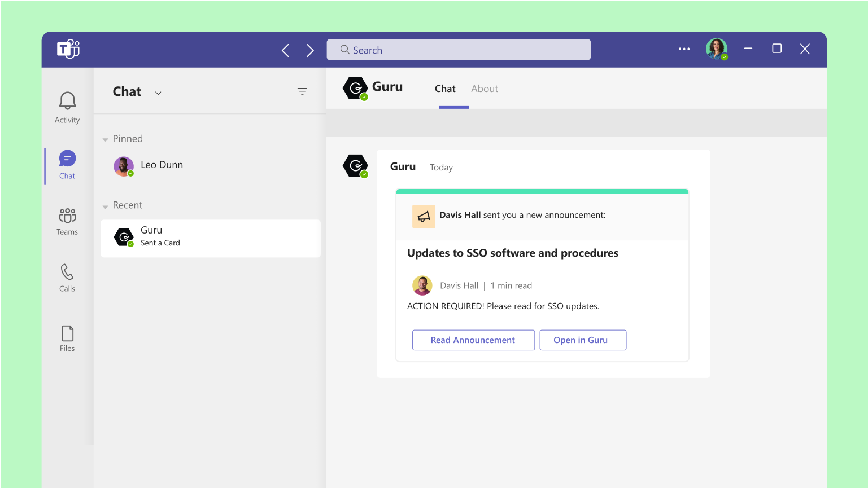This screenshot has width=868, height=488.
Task: Click the 'Sent a Card' preview text
Action: point(160,243)
